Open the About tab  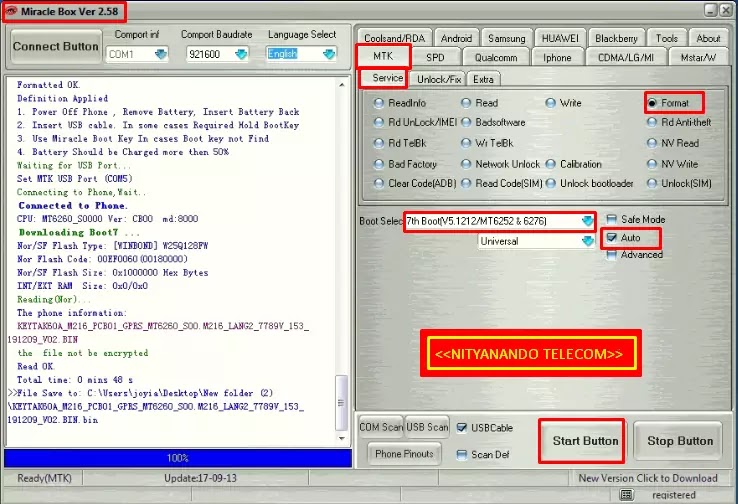click(708, 38)
